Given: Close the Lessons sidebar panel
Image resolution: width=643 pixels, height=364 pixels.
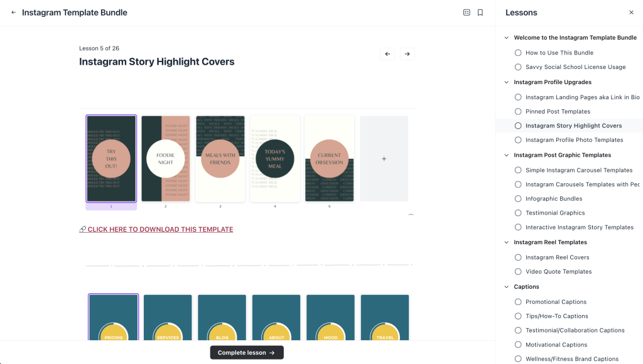Looking at the screenshot, I should coord(631,13).
